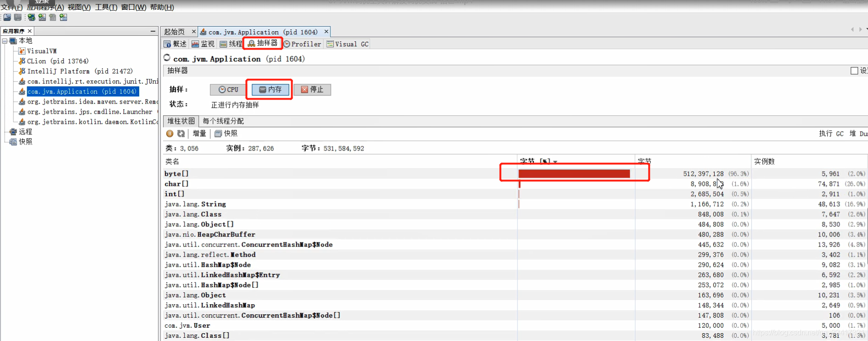
Task: Select CLion (pid 13764) in the tree
Action: pyautogui.click(x=54, y=61)
